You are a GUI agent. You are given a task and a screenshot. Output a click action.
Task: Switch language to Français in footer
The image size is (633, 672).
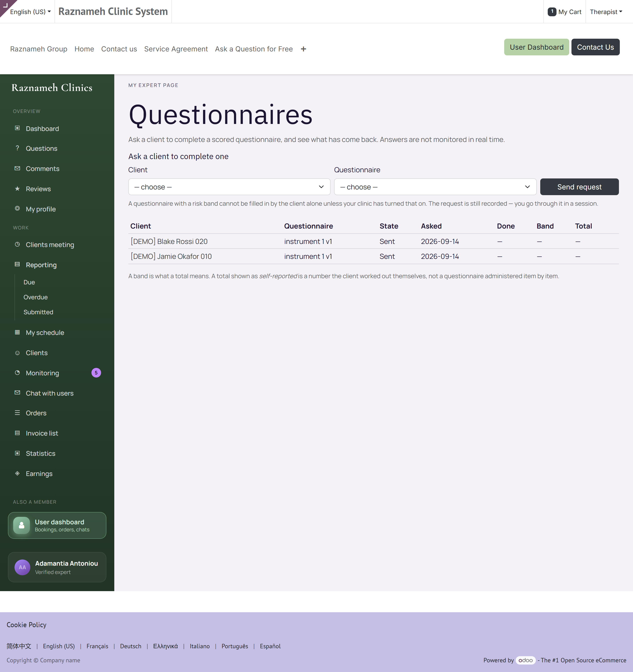tap(97, 646)
